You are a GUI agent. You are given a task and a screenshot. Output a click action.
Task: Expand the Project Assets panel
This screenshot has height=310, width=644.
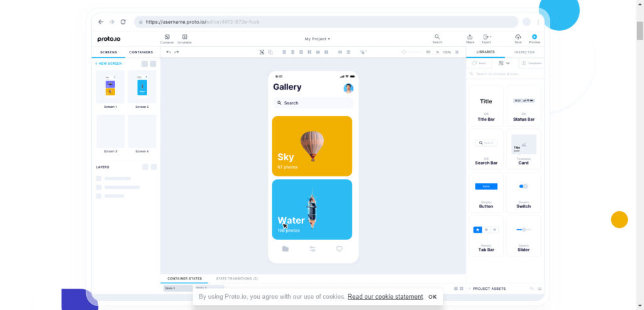tap(487, 289)
